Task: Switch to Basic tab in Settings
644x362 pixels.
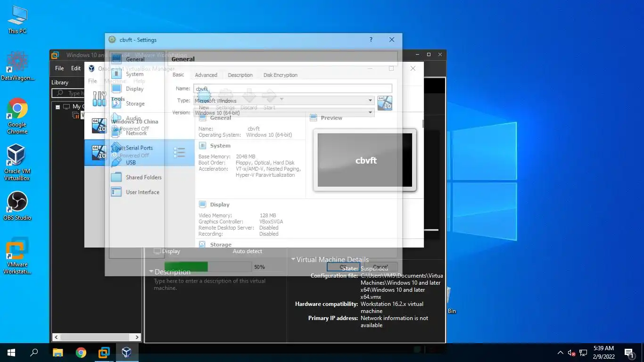Action: [178, 75]
